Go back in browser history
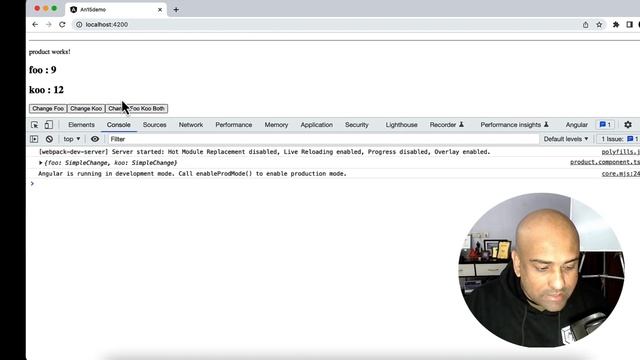The width and height of the screenshot is (640, 360). pos(35,24)
